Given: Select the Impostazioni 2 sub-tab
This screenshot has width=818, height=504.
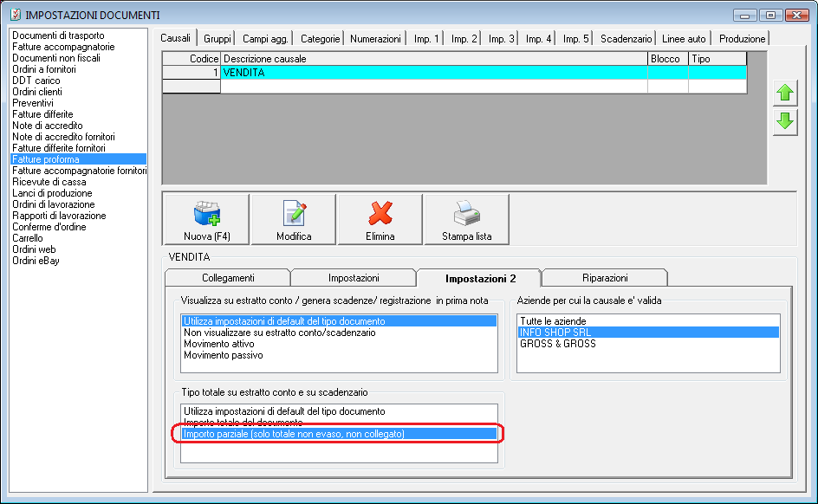Looking at the screenshot, I should coord(480,278).
